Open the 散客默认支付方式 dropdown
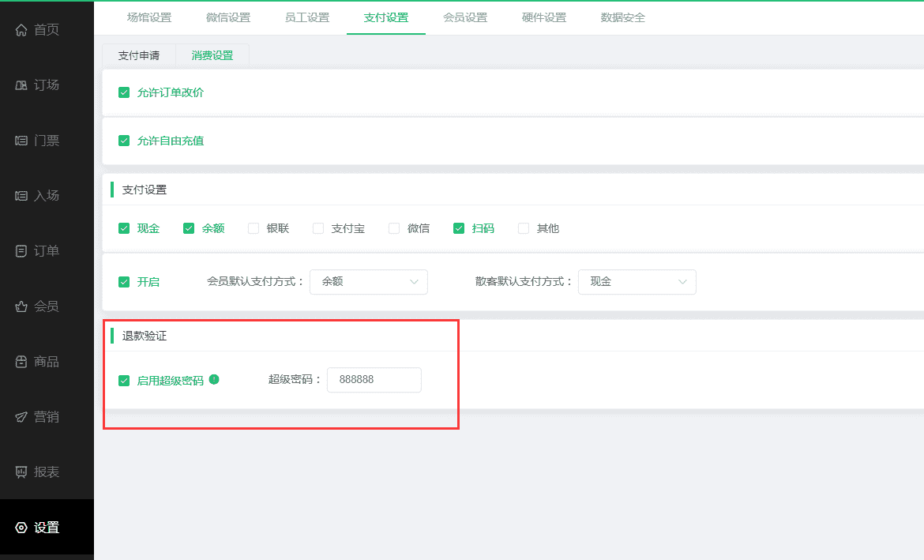Viewport: 924px width, 560px height. 637,282
